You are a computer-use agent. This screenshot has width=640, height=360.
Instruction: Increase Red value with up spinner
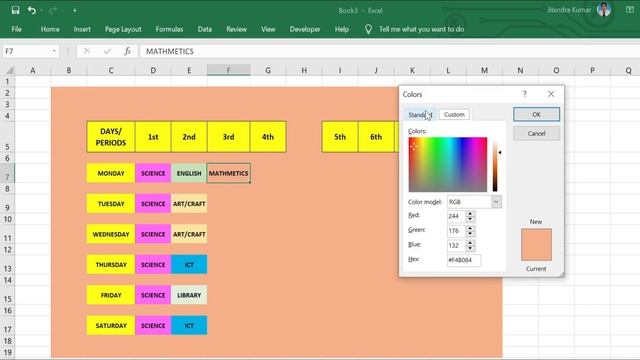[470, 213]
